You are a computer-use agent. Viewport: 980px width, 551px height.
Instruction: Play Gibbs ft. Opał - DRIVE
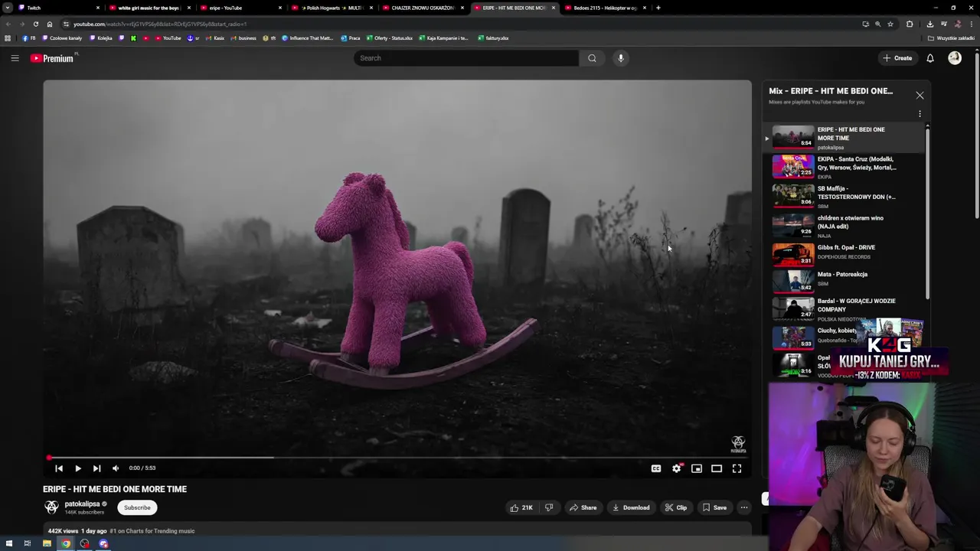coord(842,254)
